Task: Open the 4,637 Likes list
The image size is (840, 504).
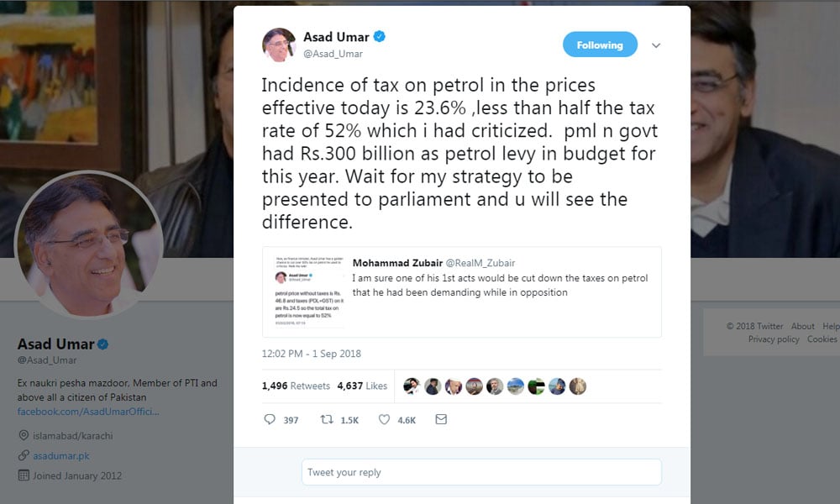Action: (x=362, y=386)
